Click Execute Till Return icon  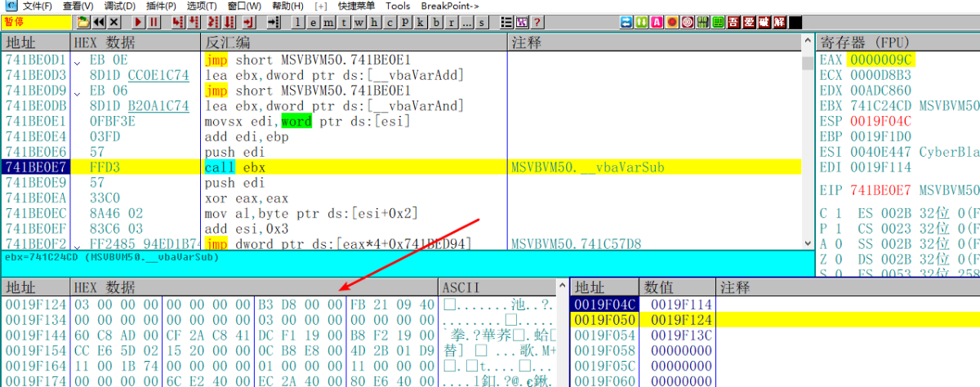248,21
